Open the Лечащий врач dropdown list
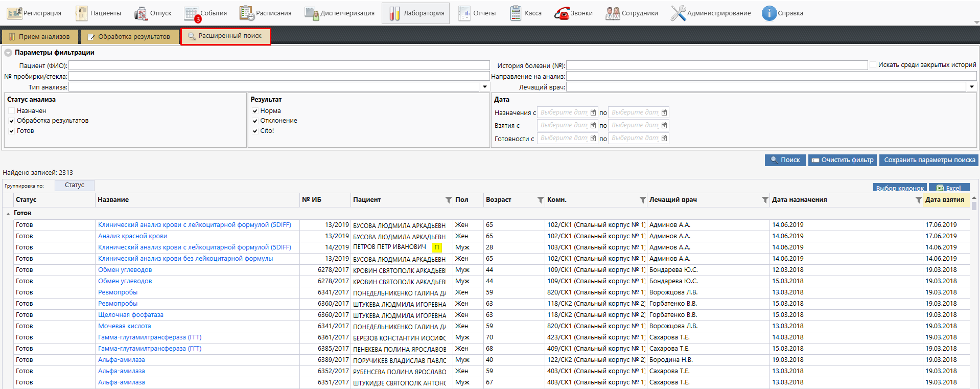This screenshot has height=389, width=980. (971, 87)
